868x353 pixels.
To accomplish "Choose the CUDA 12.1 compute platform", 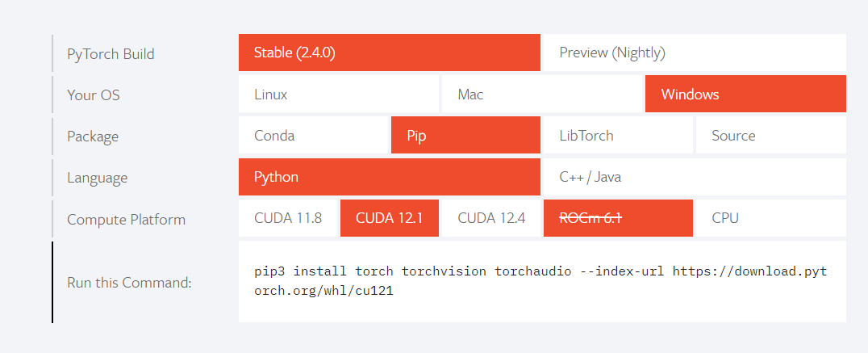I will pos(389,218).
